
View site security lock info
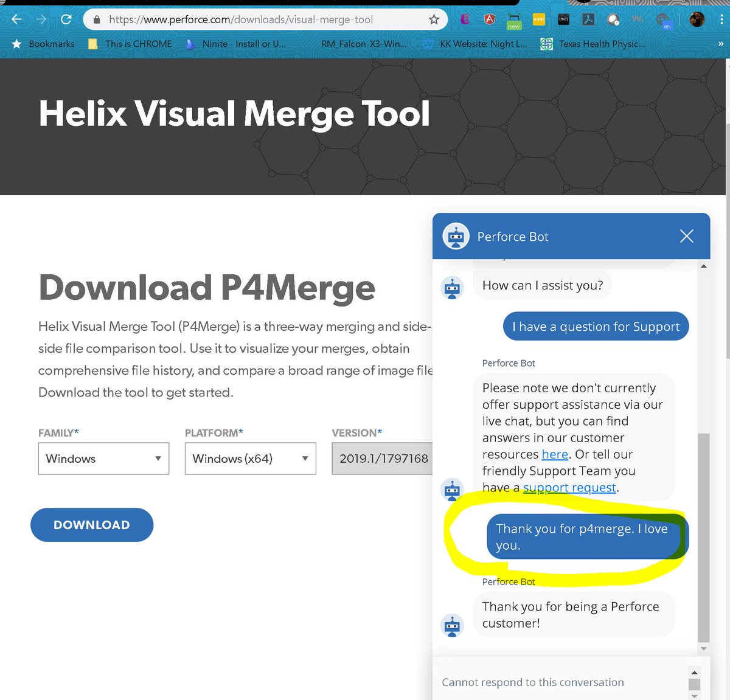(x=96, y=20)
